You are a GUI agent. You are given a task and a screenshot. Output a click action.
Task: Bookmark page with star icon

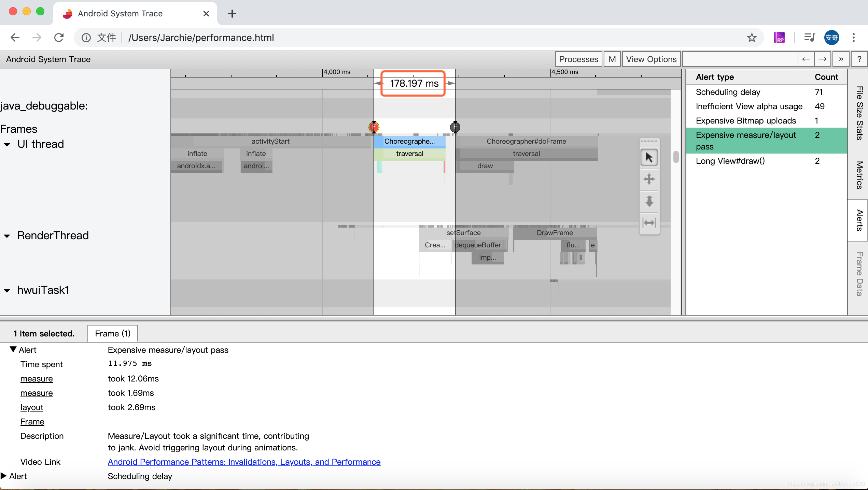point(752,38)
